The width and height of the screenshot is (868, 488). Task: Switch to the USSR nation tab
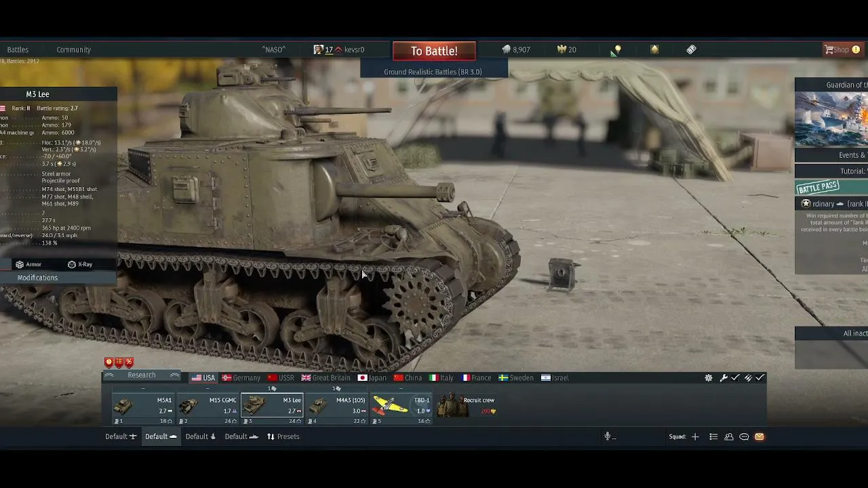281,378
